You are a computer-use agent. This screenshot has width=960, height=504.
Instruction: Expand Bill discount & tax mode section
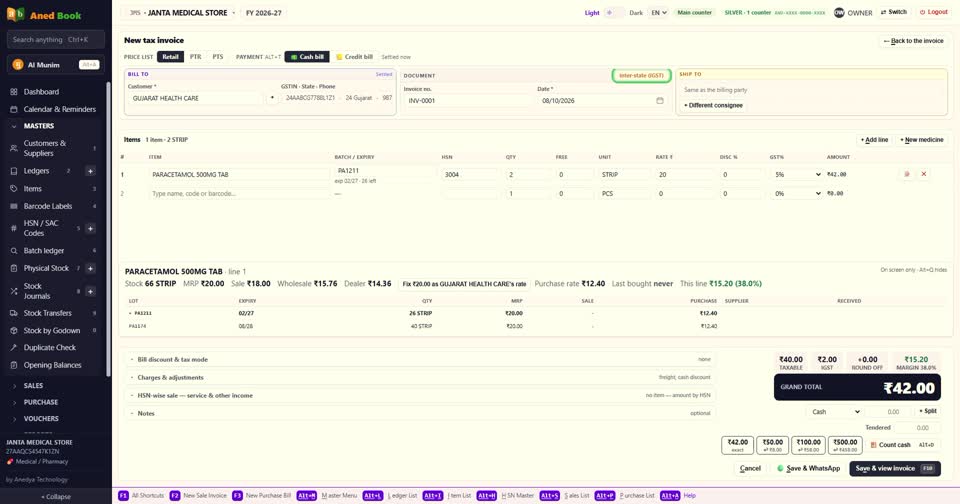click(420, 359)
